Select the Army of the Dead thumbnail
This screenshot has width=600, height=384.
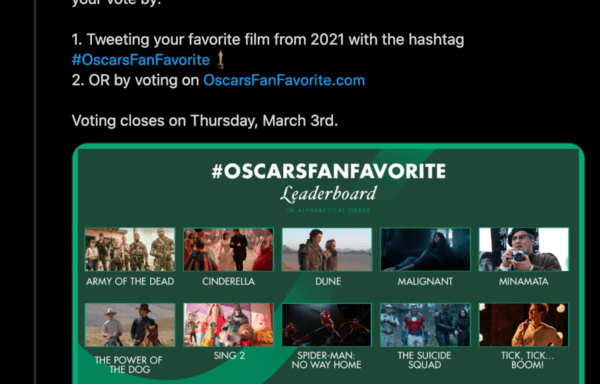click(x=130, y=249)
